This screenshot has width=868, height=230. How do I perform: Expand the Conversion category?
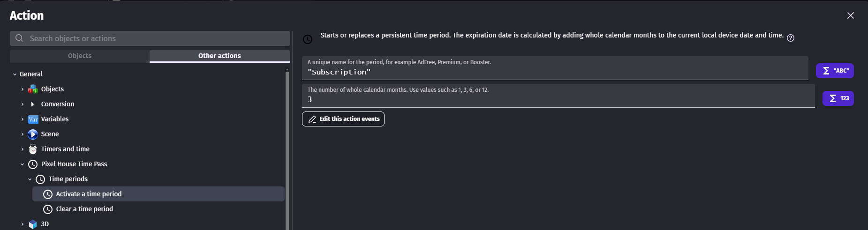[x=22, y=104]
